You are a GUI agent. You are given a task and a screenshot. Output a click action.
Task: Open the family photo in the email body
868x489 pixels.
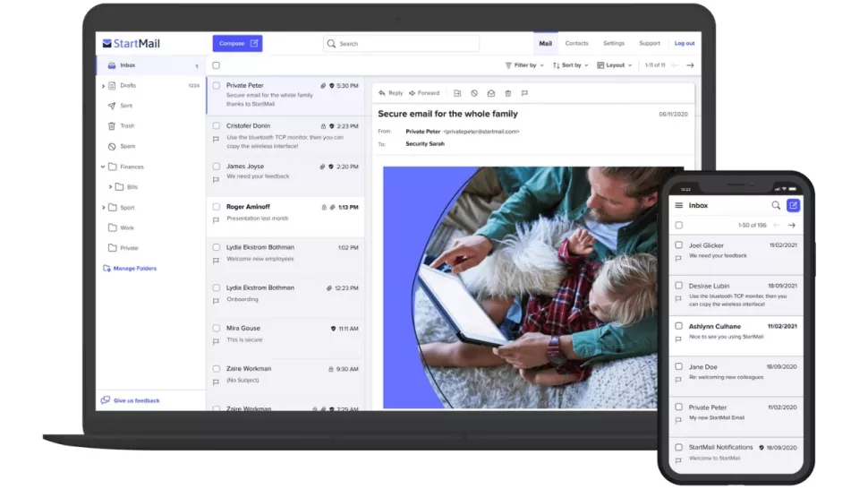(533, 288)
